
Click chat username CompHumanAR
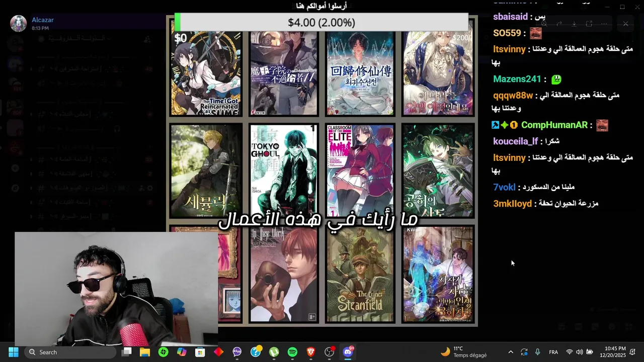pos(554,125)
